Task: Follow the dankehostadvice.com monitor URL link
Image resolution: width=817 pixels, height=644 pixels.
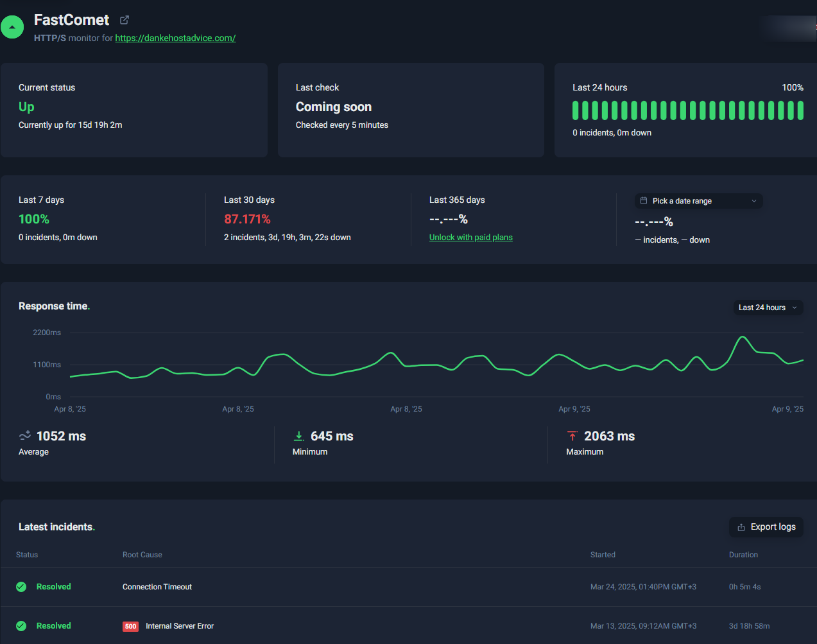Action: 175,38
